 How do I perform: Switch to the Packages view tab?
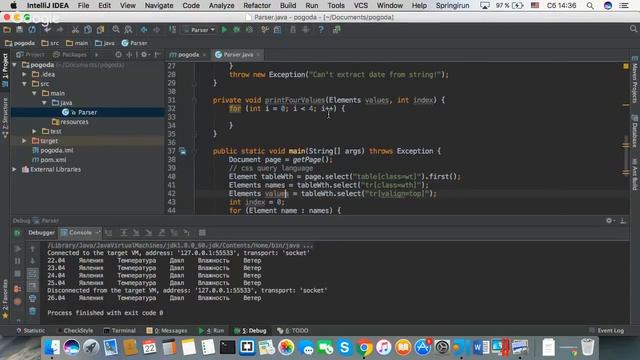70,54
